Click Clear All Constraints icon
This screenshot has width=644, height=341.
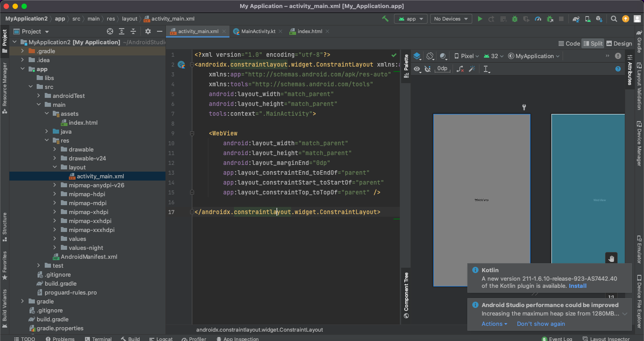[460, 69]
